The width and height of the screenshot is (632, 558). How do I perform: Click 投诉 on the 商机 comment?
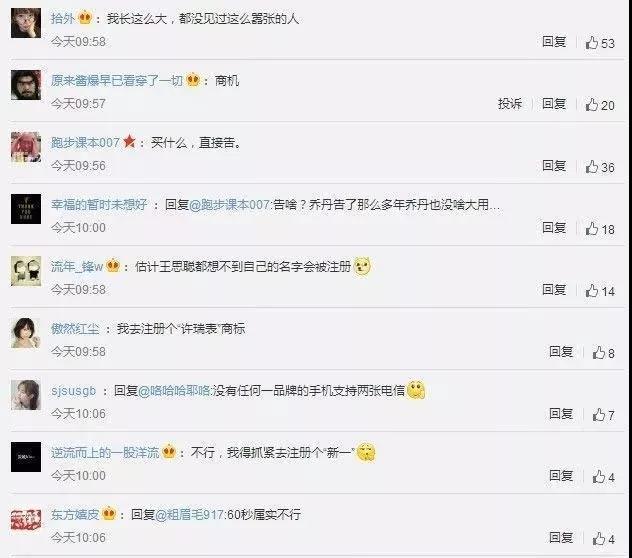coord(510,104)
